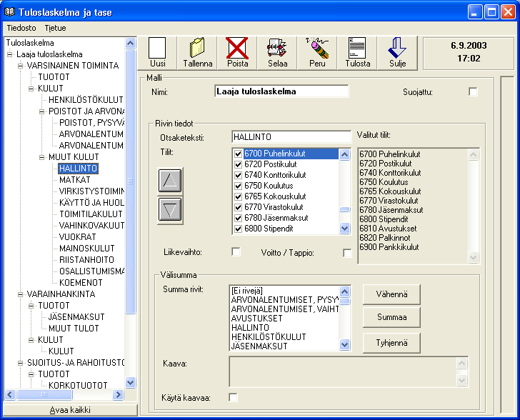Viewport: 520px width, 420px height.
Task: Select Tuloslaskelma root tree item
Action: coord(30,43)
